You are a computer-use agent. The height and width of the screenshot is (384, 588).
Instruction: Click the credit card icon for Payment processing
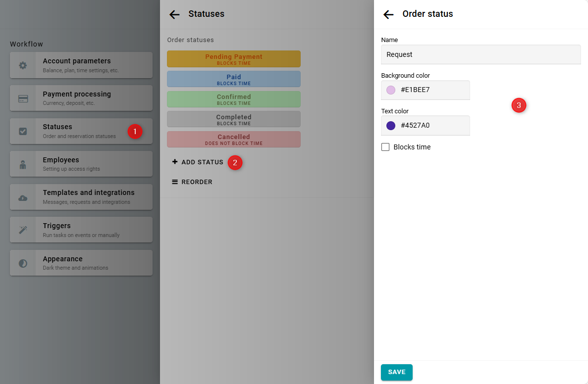pyautogui.click(x=23, y=98)
